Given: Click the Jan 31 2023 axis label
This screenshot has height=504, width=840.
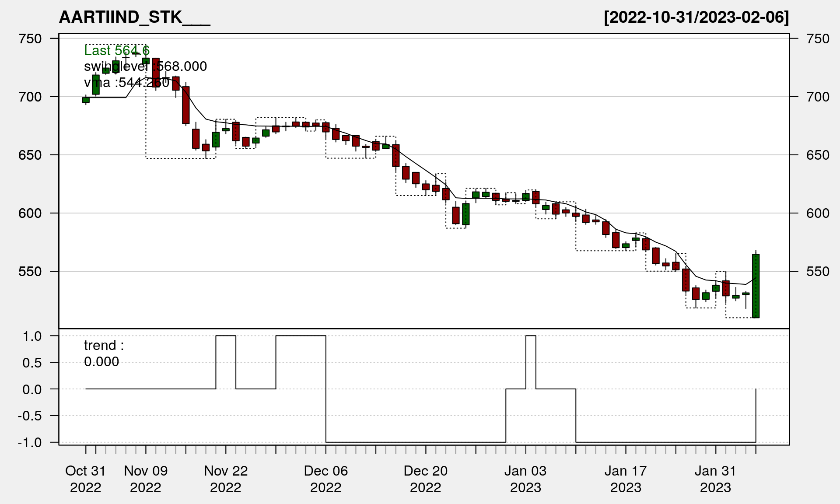Looking at the screenshot, I should [716, 479].
